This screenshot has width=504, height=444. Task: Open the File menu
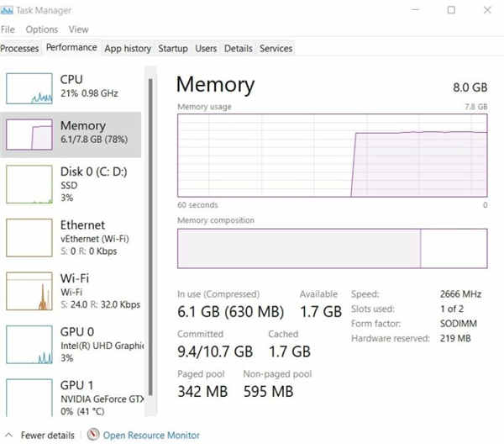point(8,29)
